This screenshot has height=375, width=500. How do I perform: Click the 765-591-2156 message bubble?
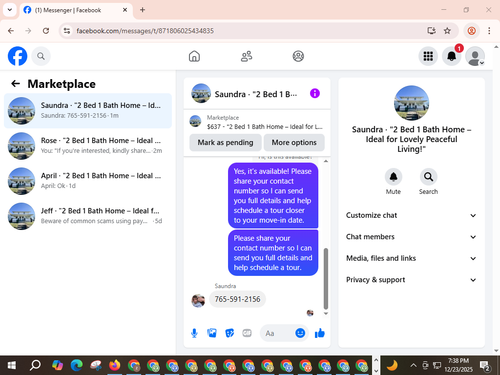237,299
